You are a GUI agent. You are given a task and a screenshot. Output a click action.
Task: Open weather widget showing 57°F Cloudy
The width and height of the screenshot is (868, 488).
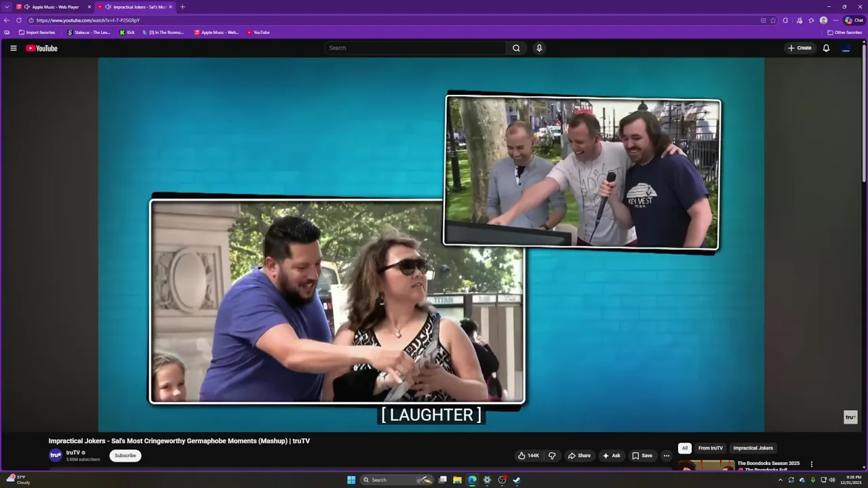point(18,480)
